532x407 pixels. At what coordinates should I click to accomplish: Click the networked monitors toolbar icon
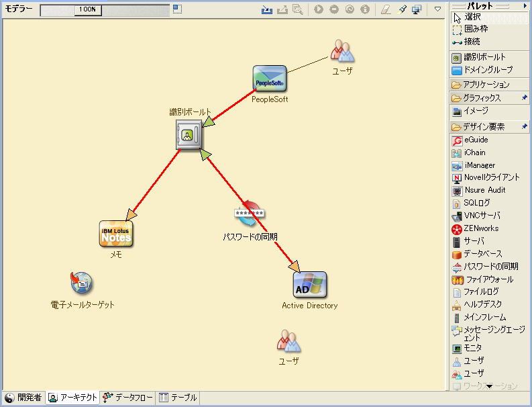pos(417,9)
